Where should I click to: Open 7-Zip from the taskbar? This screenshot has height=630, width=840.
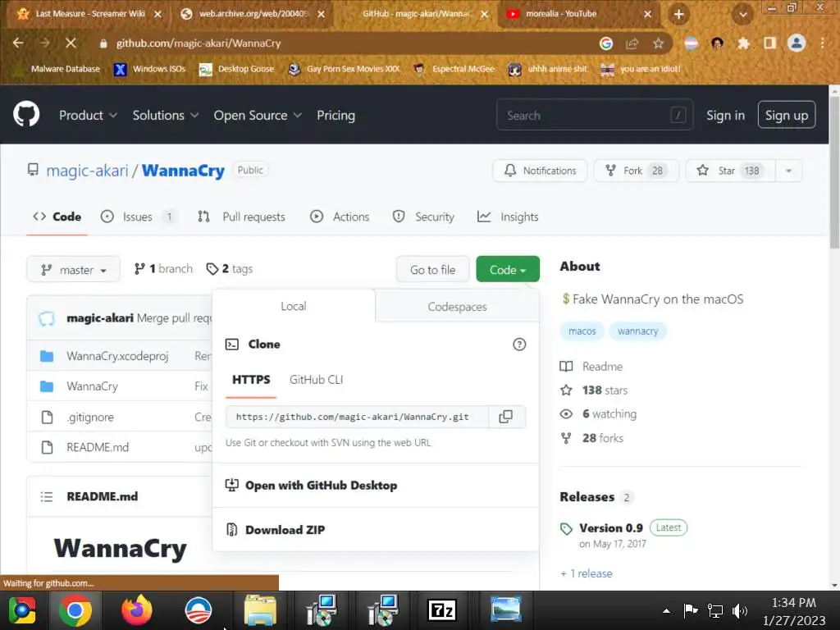coord(442,610)
